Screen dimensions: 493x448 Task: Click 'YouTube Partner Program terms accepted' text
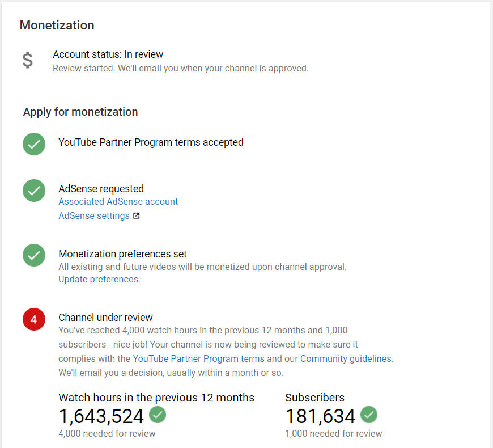pyautogui.click(x=151, y=142)
